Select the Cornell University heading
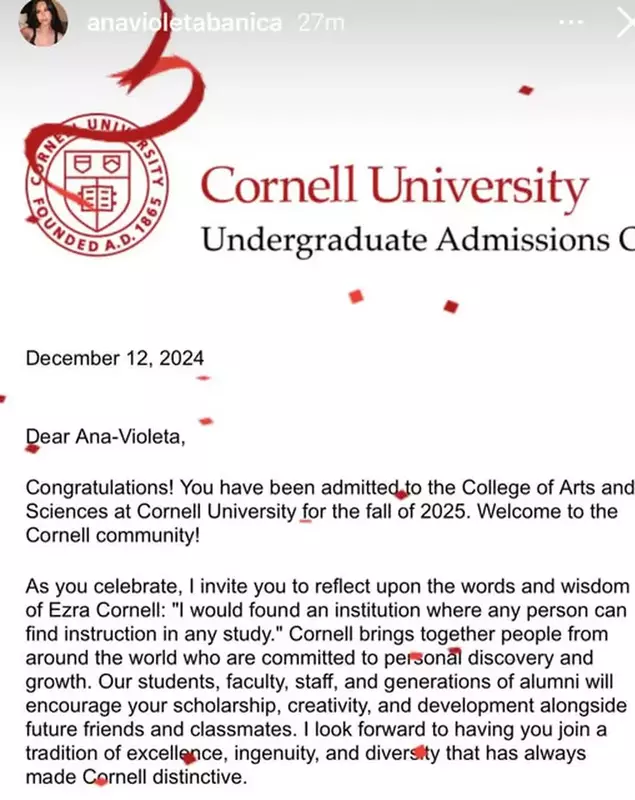This screenshot has height=800, width=635. click(394, 187)
